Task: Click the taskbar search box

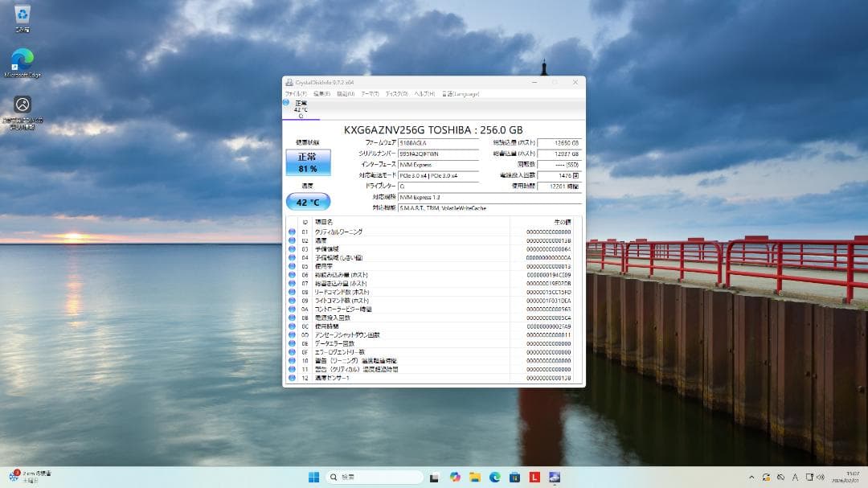Action: 374,476
